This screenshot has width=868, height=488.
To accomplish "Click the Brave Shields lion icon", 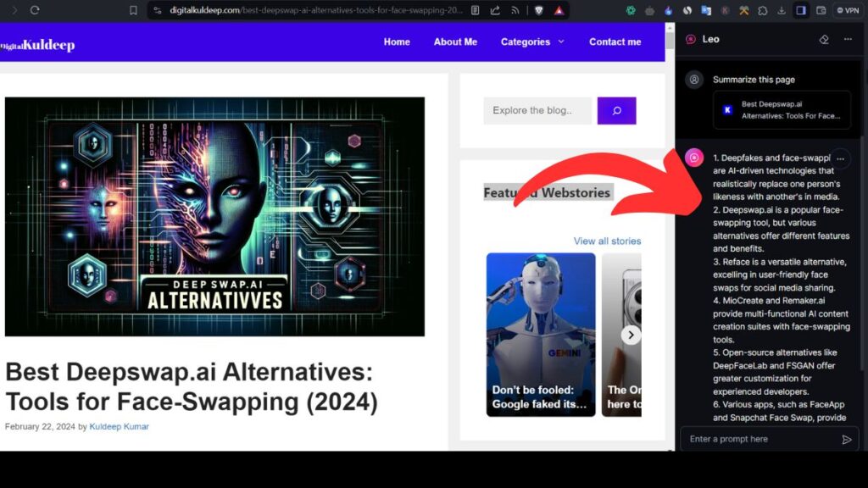I will pyautogui.click(x=538, y=10).
